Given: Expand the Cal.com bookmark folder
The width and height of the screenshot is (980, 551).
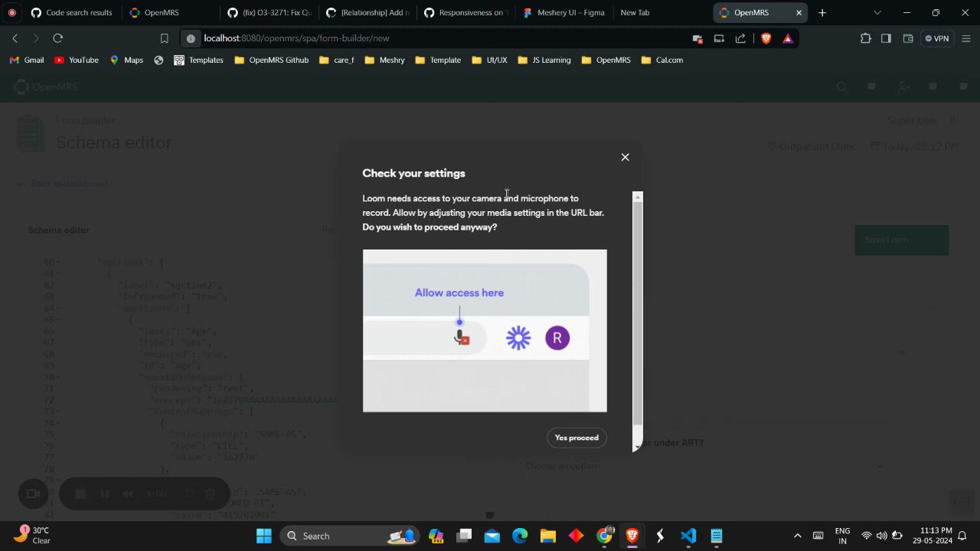Looking at the screenshot, I should tap(662, 60).
